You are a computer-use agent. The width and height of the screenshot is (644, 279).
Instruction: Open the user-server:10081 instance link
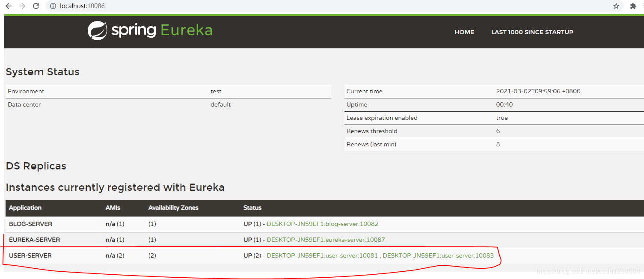coord(322,255)
